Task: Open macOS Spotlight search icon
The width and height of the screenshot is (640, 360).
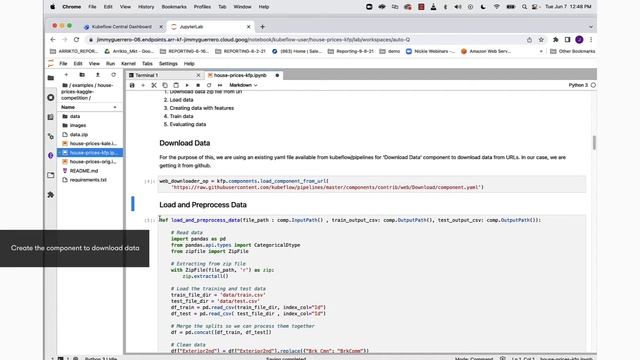Action: (x=524, y=7)
